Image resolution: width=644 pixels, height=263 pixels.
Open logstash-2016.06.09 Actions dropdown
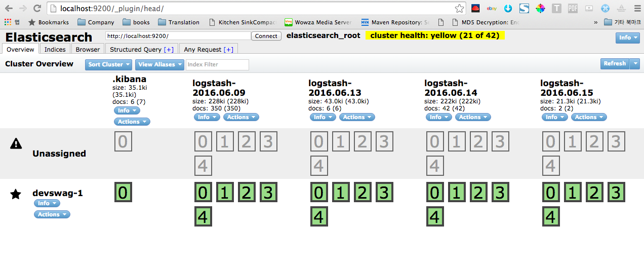coord(241,117)
